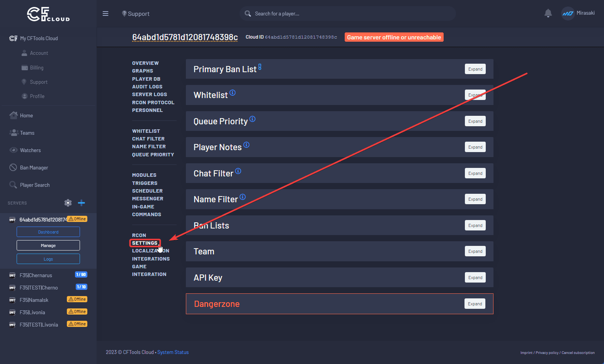Open the System Status link

click(173, 352)
